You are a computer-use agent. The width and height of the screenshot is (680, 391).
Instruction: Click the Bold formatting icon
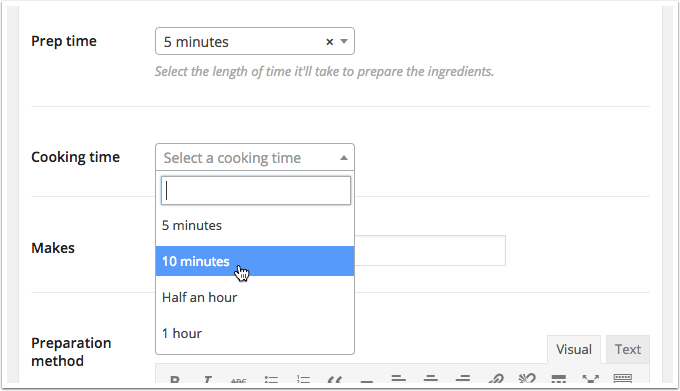tap(175, 380)
